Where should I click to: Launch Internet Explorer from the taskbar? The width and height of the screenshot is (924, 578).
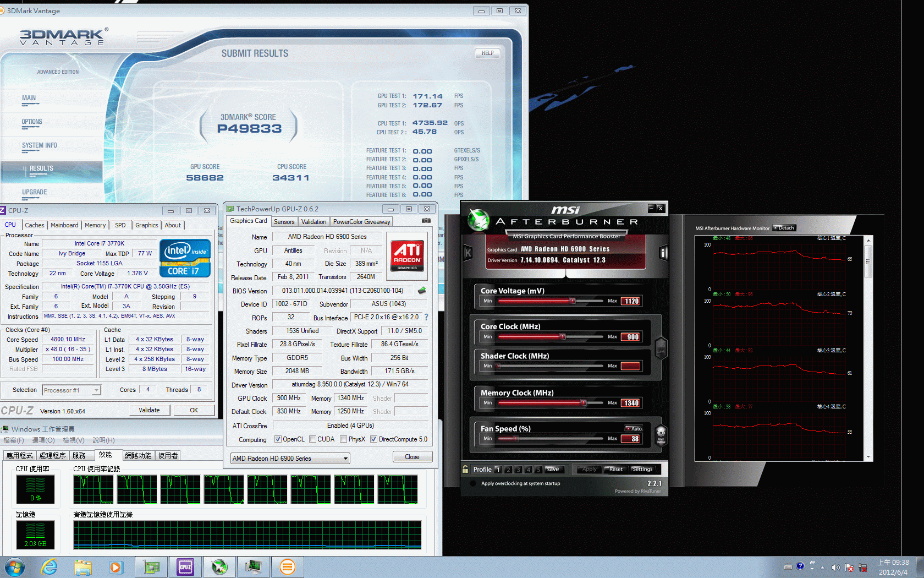click(50, 567)
